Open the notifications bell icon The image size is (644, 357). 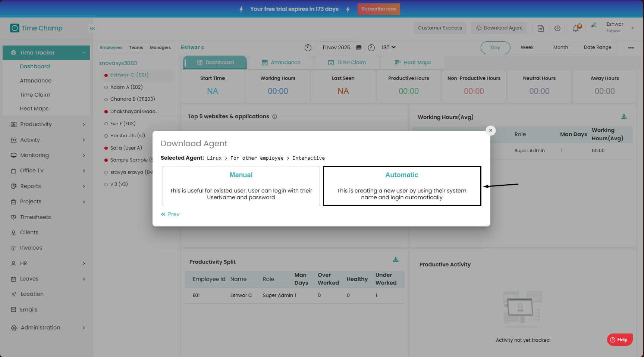tap(577, 28)
